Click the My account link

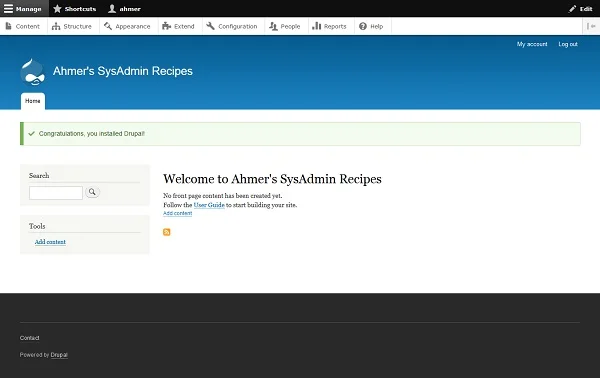coord(532,44)
